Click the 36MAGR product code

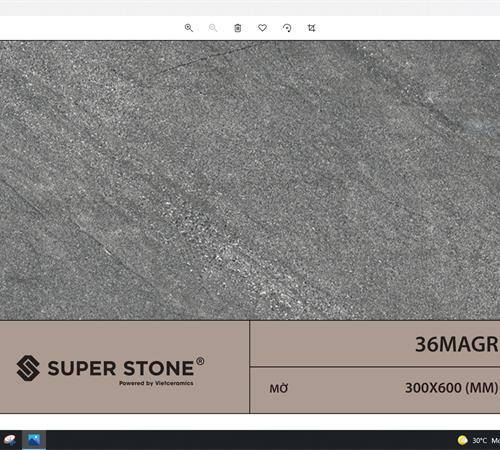click(457, 344)
